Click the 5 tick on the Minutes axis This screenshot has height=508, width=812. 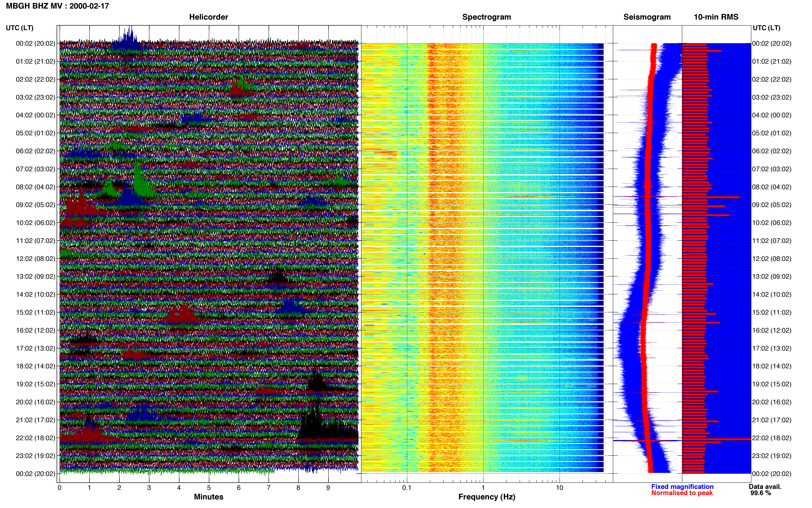tap(209, 487)
